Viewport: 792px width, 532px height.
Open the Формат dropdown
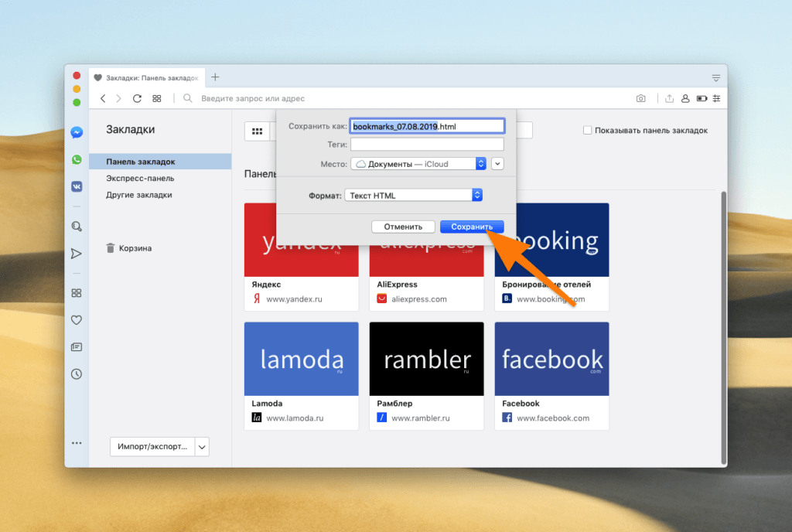[x=413, y=196]
